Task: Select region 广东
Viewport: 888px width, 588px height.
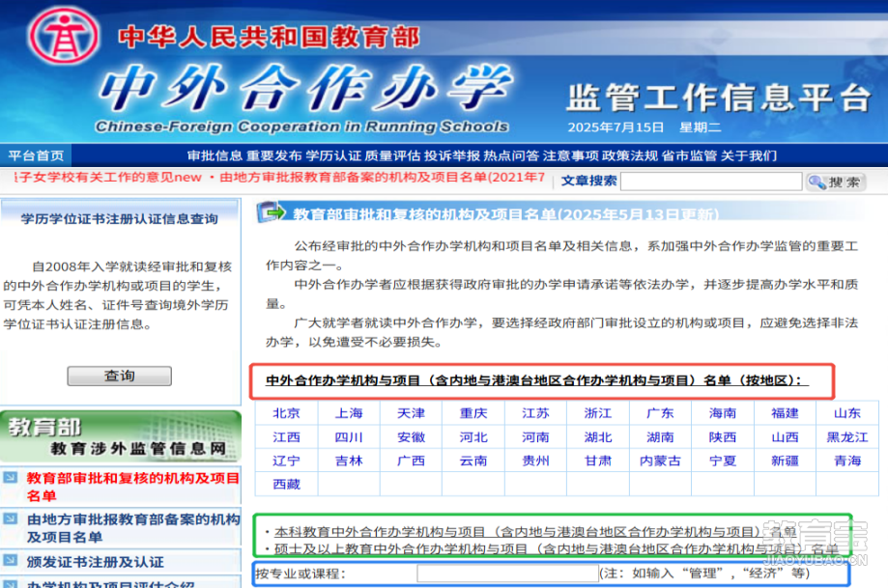Action: click(660, 413)
